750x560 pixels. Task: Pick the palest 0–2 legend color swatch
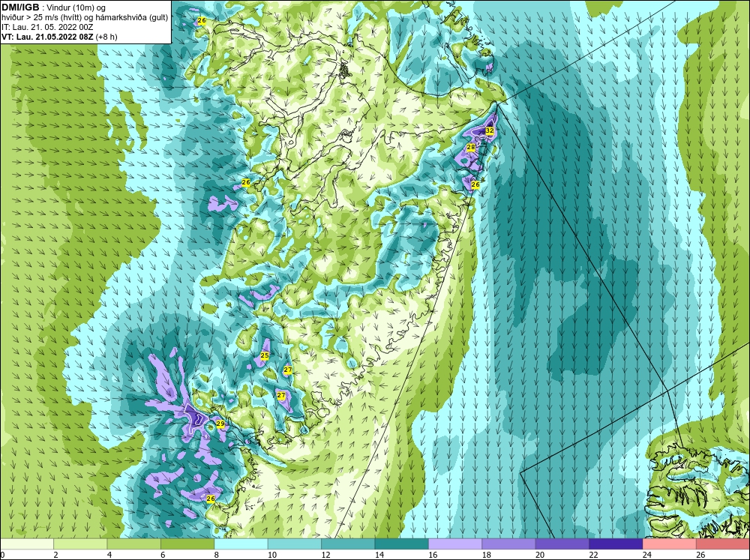click(x=27, y=544)
